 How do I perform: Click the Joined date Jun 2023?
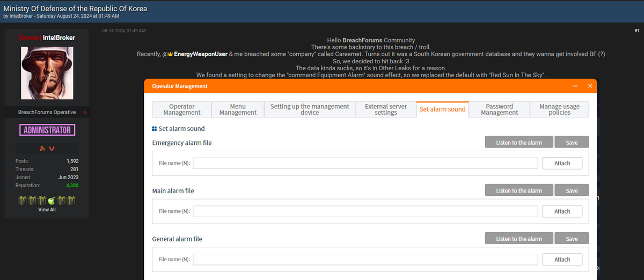point(69,177)
